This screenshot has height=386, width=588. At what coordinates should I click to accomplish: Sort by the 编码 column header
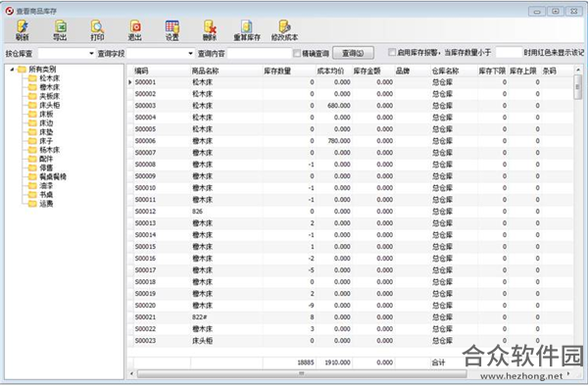pos(162,71)
